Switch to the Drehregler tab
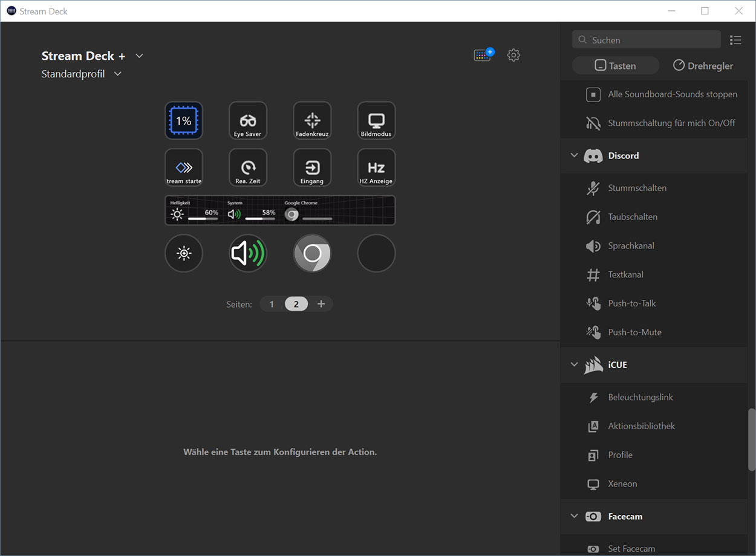 pyautogui.click(x=703, y=66)
